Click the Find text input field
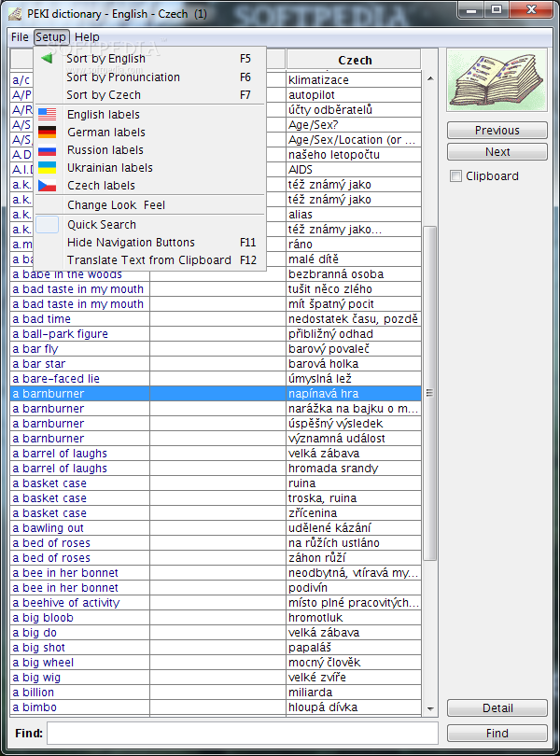Viewport: 560px width, 756px height. pos(243,733)
